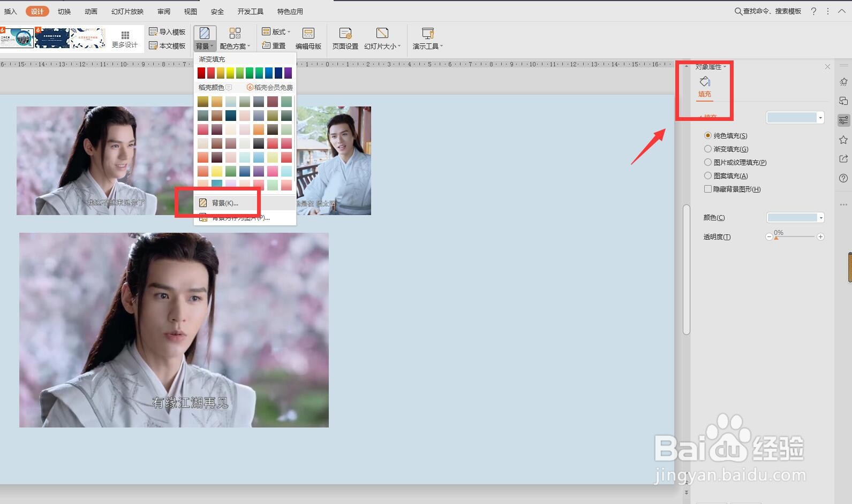The height and width of the screenshot is (504, 852).
Task: Select 渐变填充 gradient fill radio
Action: pos(726,149)
